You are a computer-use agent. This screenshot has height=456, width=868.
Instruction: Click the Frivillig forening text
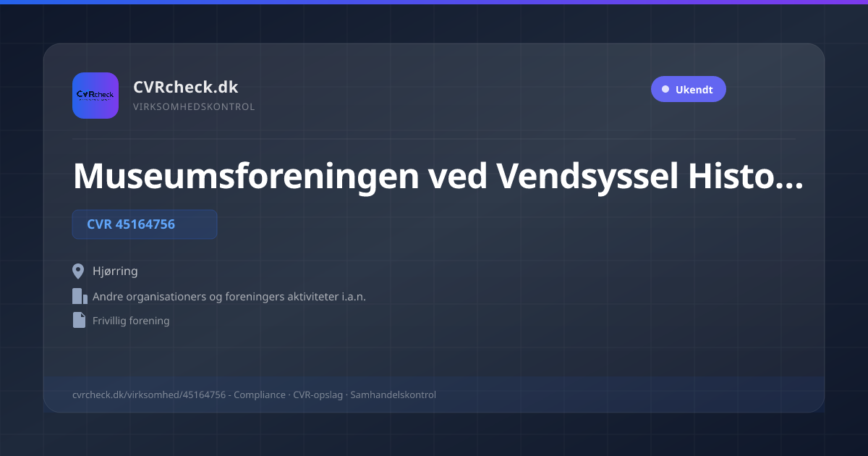click(131, 321)
